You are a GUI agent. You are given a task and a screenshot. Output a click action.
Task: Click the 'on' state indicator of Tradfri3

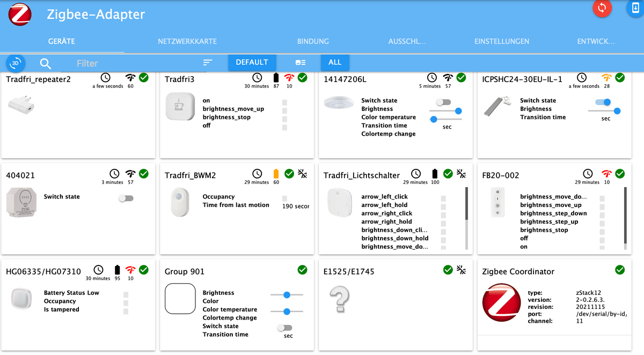(284, 102)
